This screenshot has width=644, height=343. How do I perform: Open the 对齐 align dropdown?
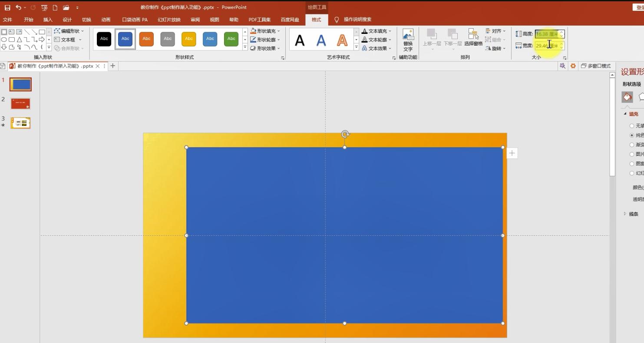tap(495, 31)
